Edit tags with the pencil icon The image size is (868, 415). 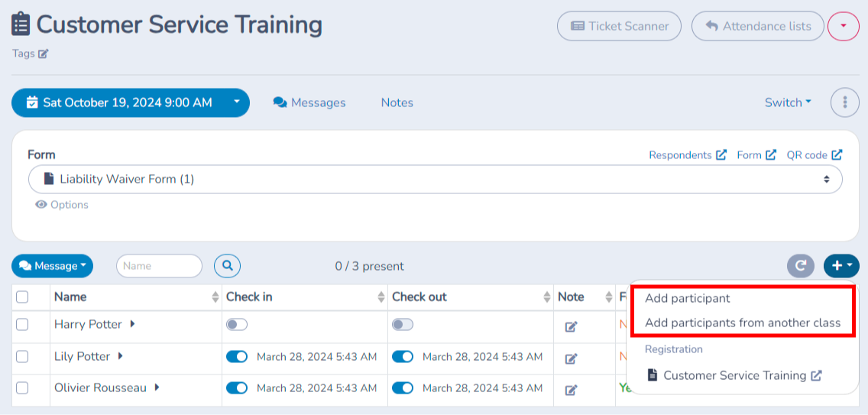pyautogui.click(x=44, y=53)
